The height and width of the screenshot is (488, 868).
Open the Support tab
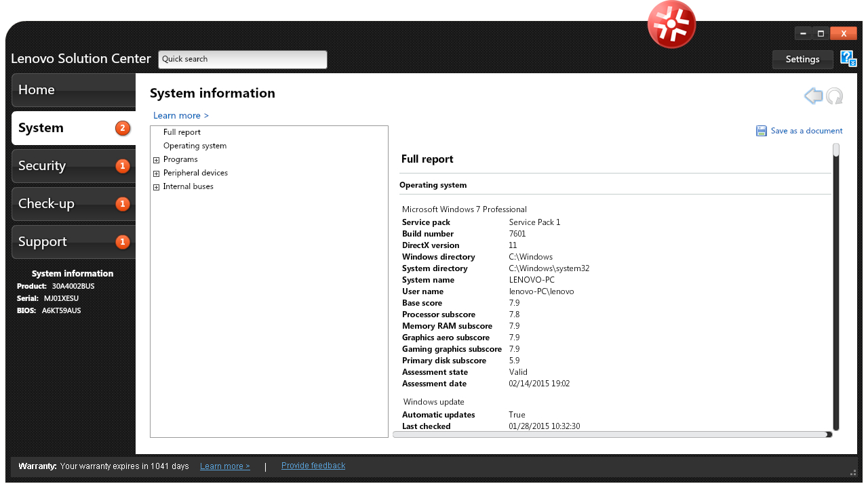pyautogui.click(x=73, y=242)
